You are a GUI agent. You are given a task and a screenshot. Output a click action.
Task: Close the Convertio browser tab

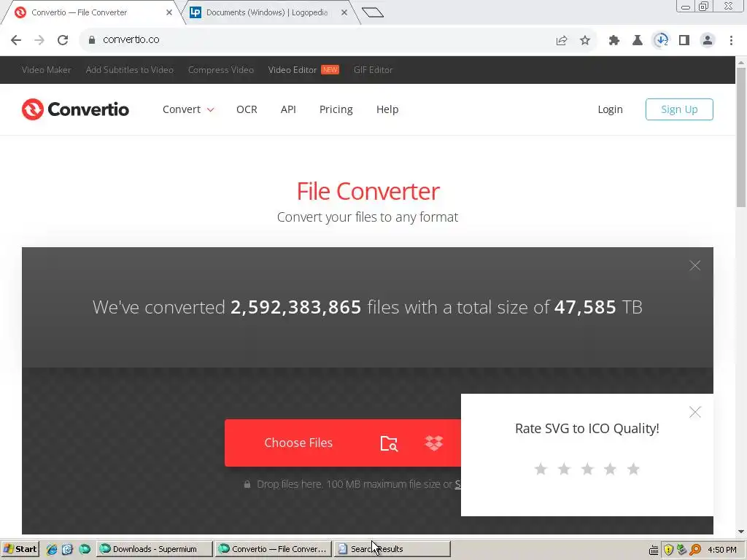169,12
